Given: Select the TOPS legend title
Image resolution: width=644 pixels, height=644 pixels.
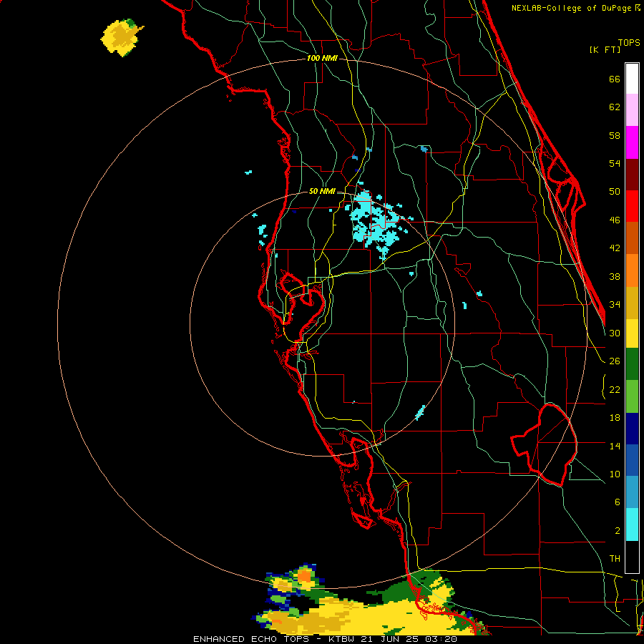Looking at the screenshot, I should [629, 42].
